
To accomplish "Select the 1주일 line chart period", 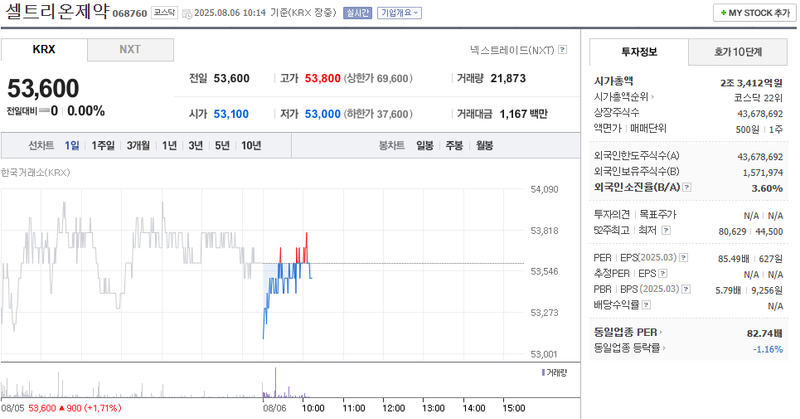I will pyautogui.click(x=103, y=145).
